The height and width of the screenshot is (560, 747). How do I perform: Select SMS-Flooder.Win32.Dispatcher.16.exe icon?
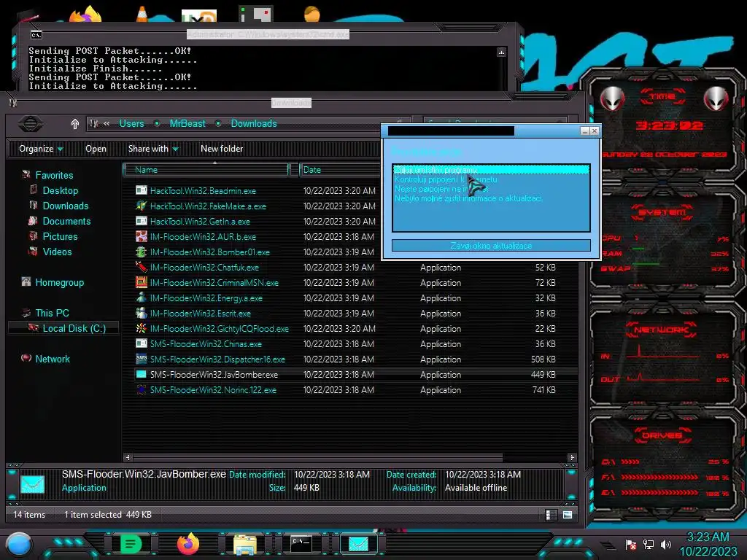point(141,359)
